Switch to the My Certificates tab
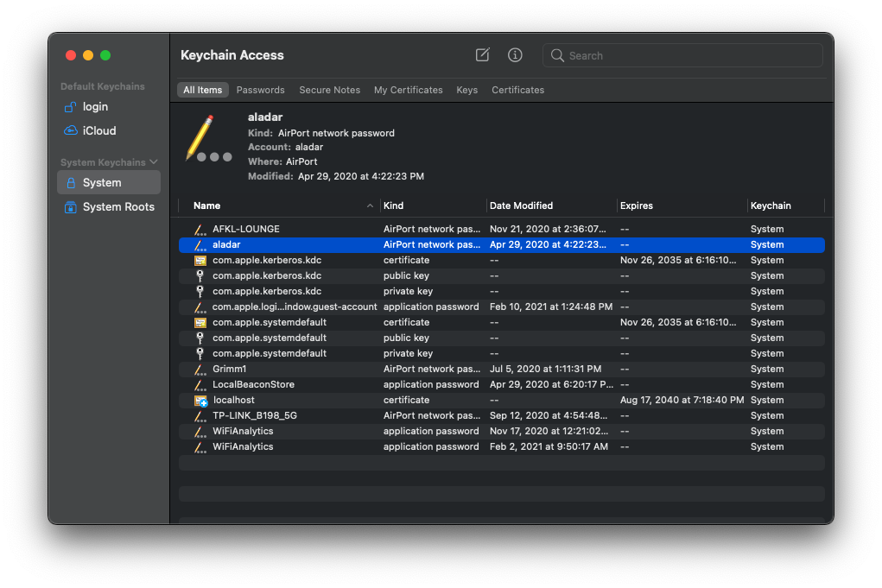This screenshot has width=882, height=588. (408, 90)
